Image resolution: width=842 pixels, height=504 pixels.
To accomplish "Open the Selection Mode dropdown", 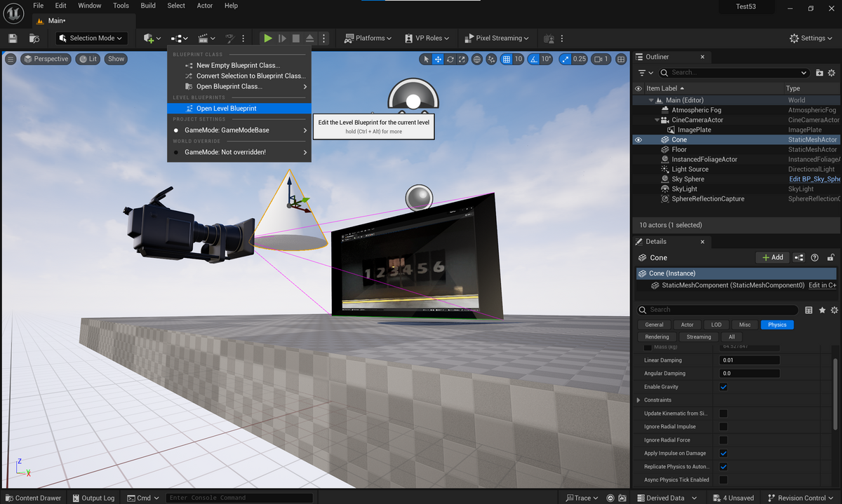I will (91, 38).
